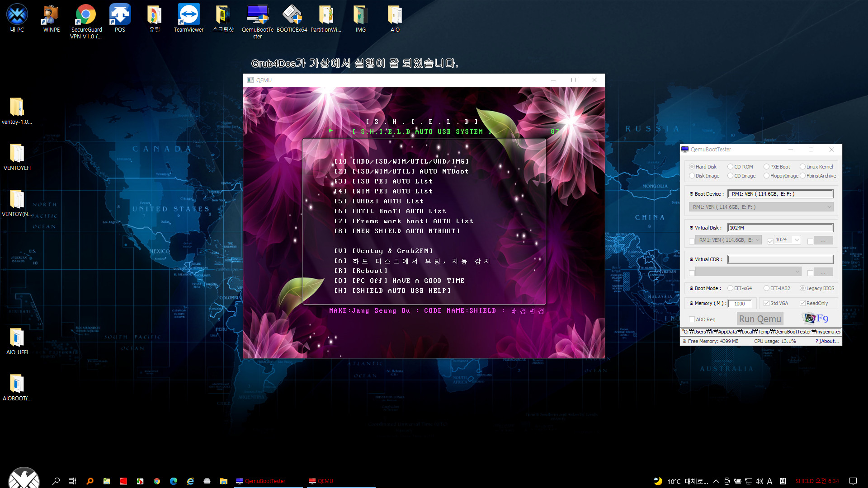Click the qemu command path field
The width and height of the screenshot is (868, 488).
(x=761, y=332)
